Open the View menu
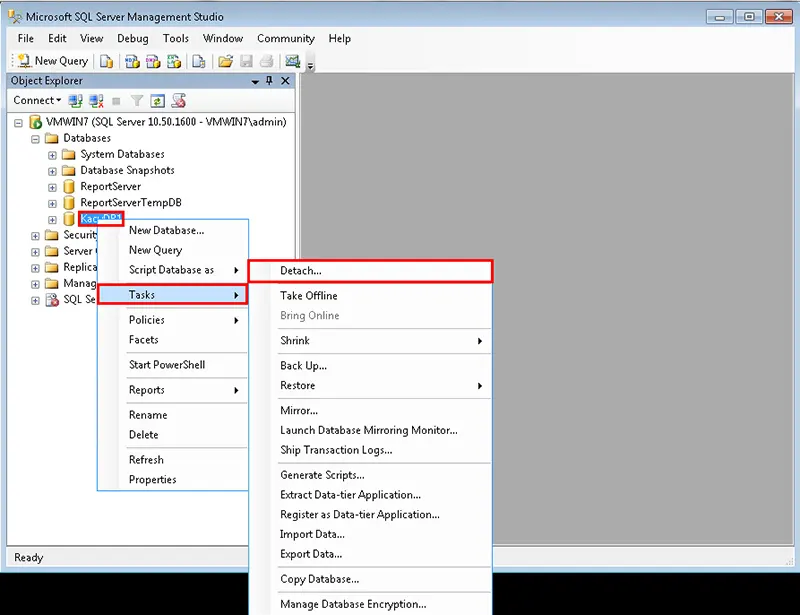 pos(92,38)
